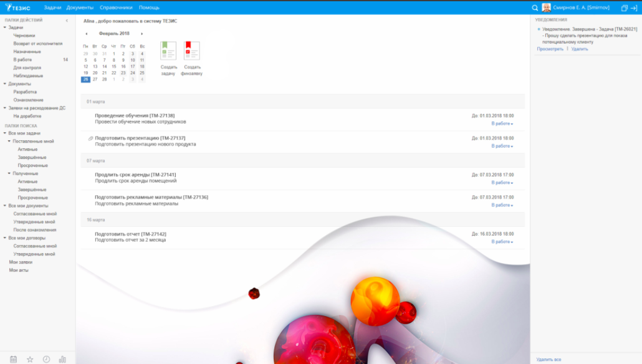The width and height of the screenshot is (642, 364).
Task: Open task Подготовить отчет [ТМ-27142]
Action: [x=131, y=234]
